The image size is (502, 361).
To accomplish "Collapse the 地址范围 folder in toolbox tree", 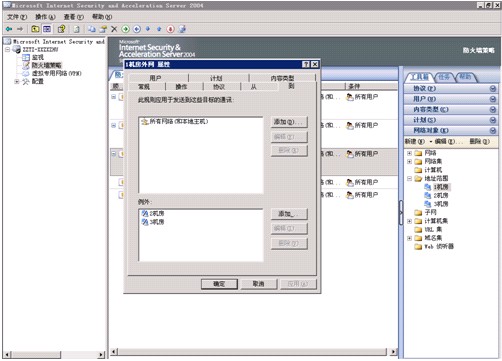I will click(x=409, y=179).
